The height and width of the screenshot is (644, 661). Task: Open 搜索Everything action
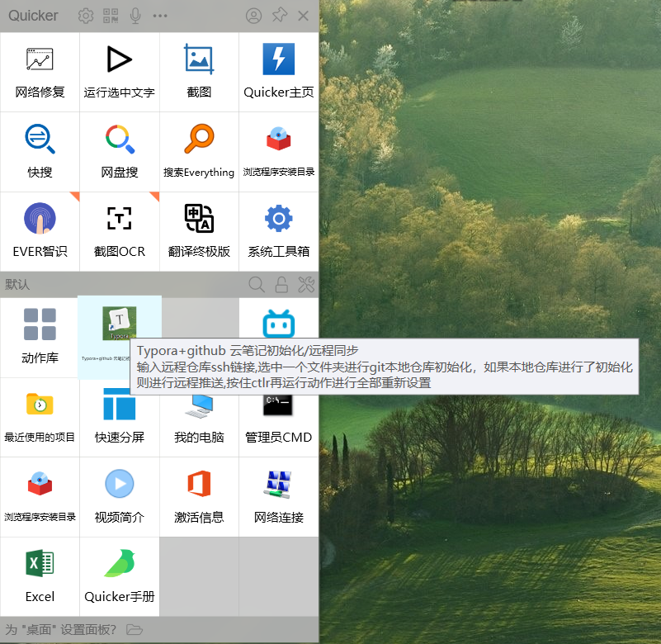(x=199, y=152)
